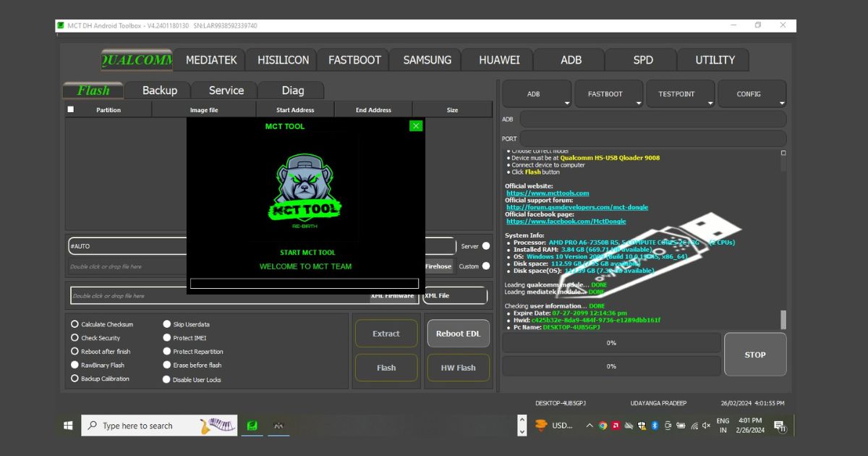Screen dimensions: 868x456
Task: Switch to the QUALCOMM tab
Action: coord(137,60)
